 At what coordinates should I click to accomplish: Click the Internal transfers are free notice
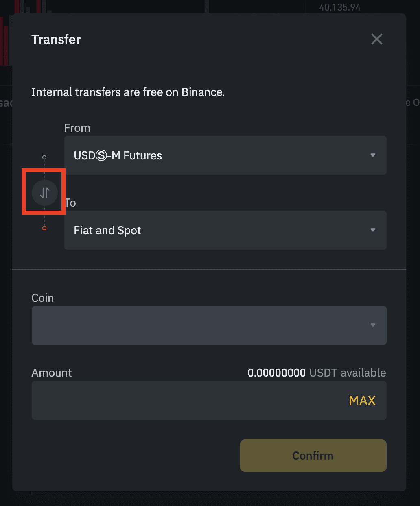(x=128, y=92)
